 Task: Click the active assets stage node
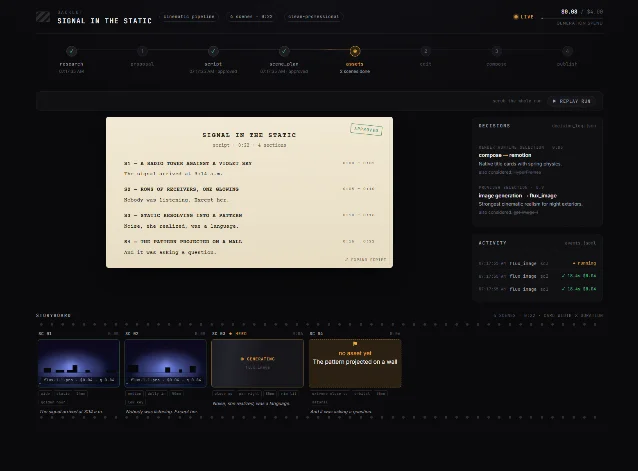355,51
